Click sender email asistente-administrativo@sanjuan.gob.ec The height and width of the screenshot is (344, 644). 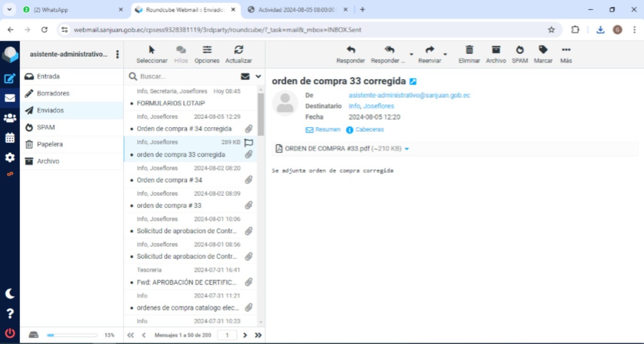(409, 95)
